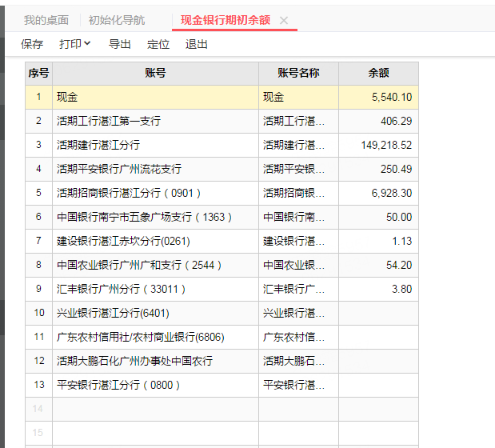Click empty balance cell for 平安银行湛江分行（0800）
This screenshot has width=495, height=448.
[378, 385]
